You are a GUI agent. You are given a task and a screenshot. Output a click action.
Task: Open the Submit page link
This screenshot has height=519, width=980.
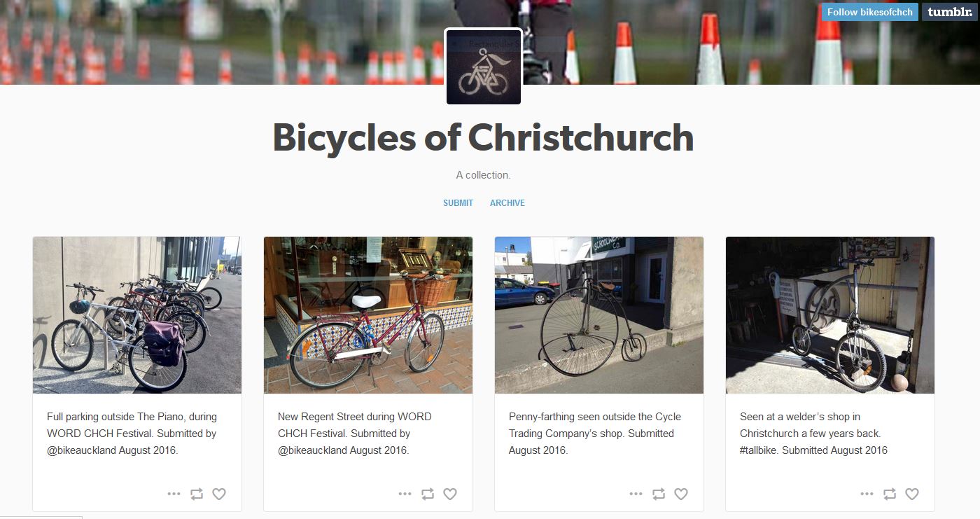point(458,203)
